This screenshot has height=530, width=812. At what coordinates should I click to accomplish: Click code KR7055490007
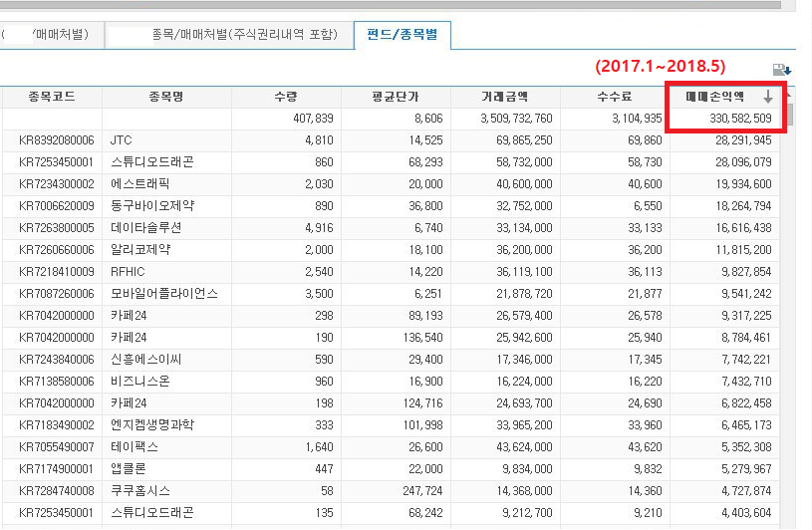point(57,447)
